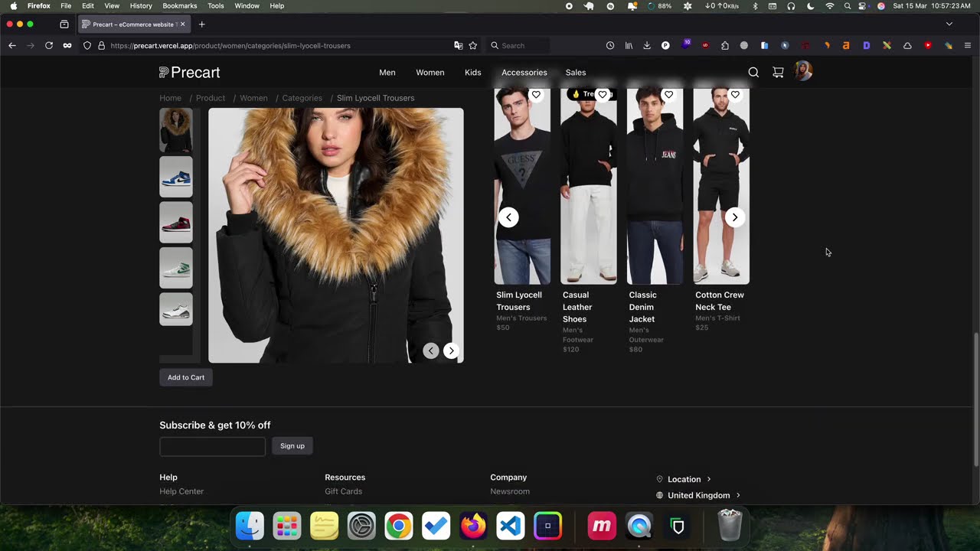Go to Product breadcrumb
This screenshot has width=980, height=551.
pos(211,98)
